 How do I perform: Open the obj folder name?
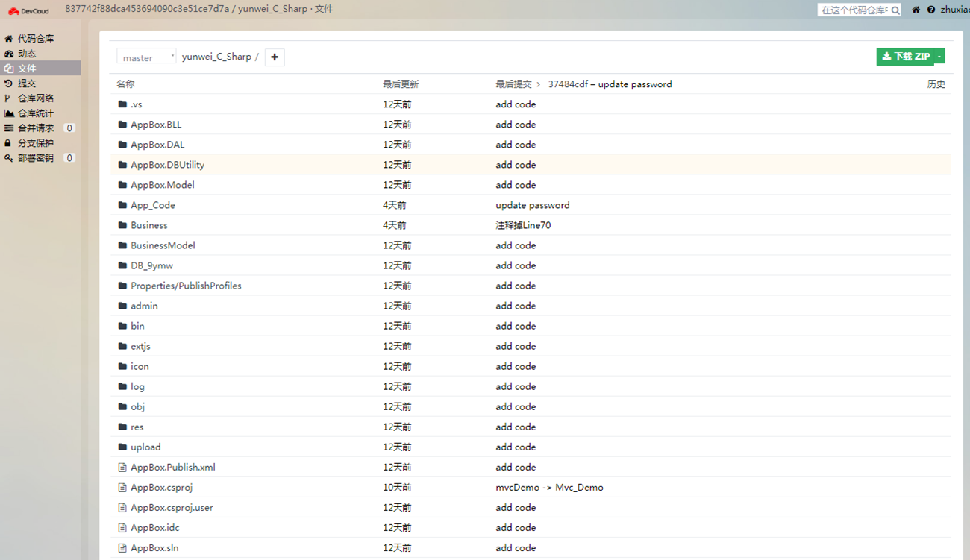[x=137, y=406]
